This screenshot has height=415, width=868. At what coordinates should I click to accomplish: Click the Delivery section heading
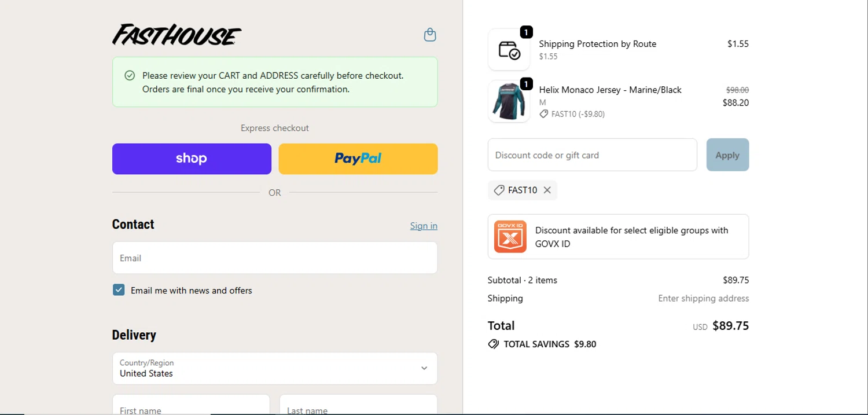(x=134, y=335)
